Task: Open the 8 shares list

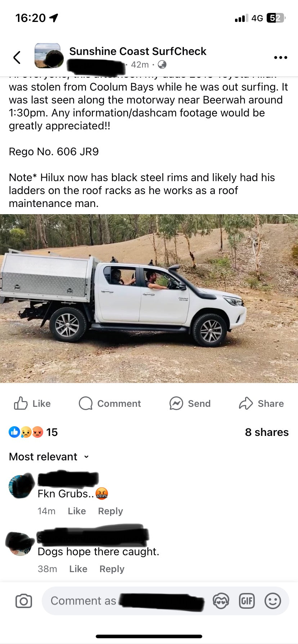Action: click(x=267, y=432)
